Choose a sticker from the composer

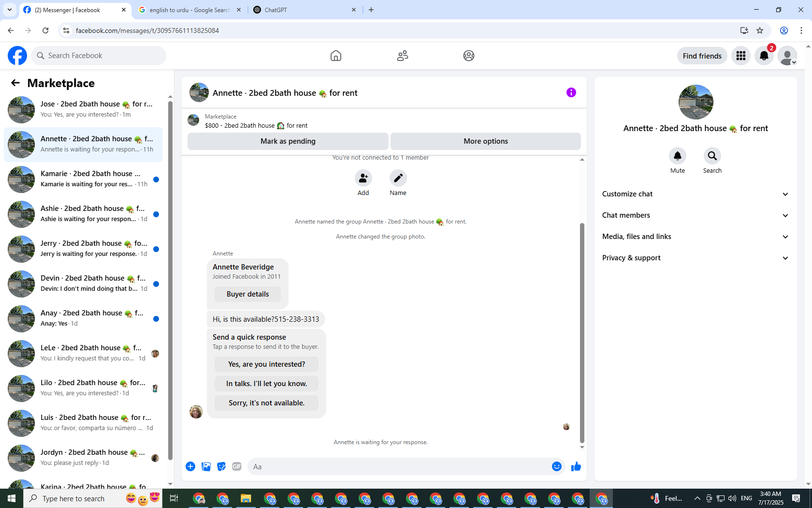221,466
